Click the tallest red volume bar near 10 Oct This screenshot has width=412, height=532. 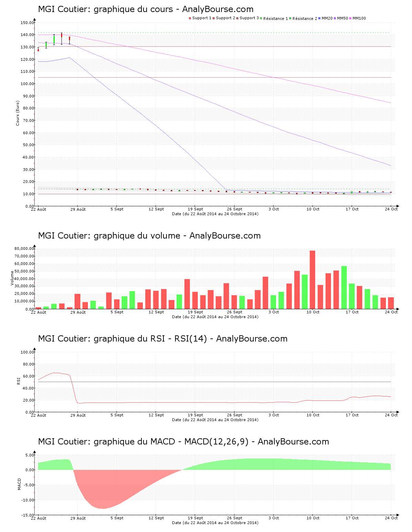click(x=312, y=280)
